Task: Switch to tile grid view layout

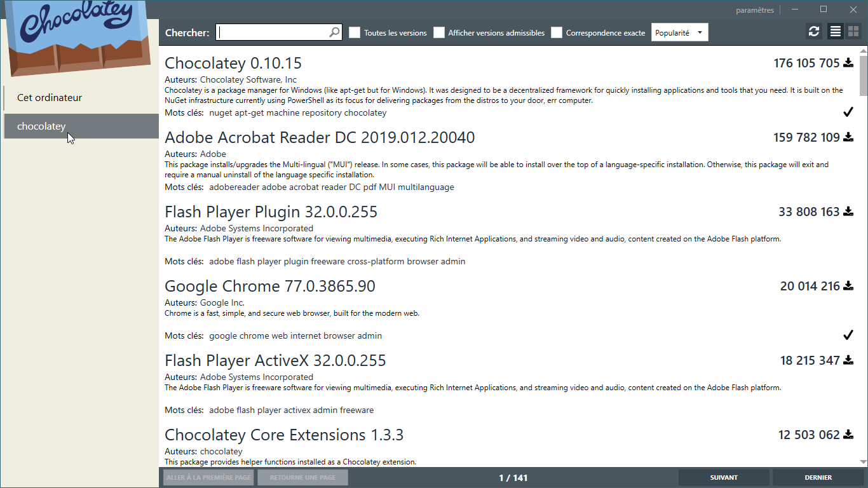Action: tap(853, 31)
